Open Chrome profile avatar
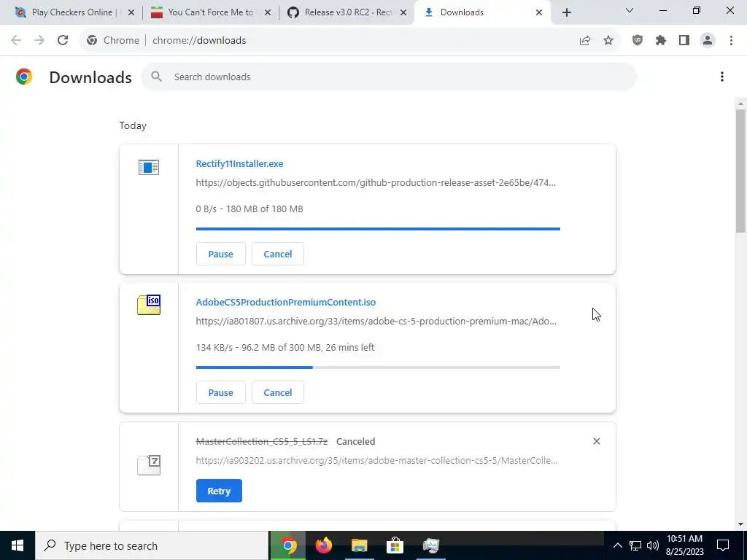747x560 pixels. pos(708,41)
